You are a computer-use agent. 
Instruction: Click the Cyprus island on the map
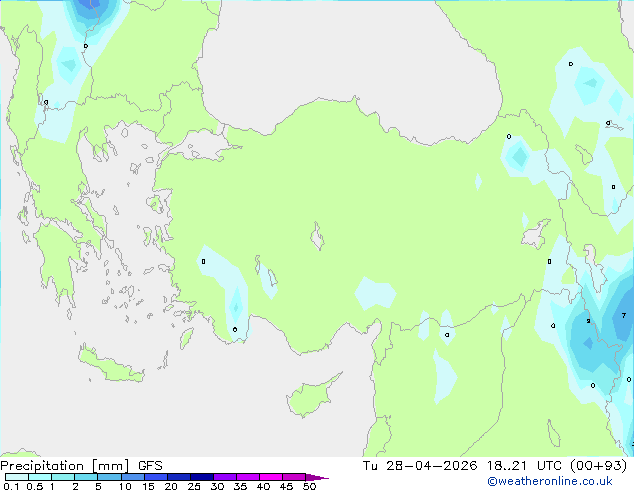(311, 397)
